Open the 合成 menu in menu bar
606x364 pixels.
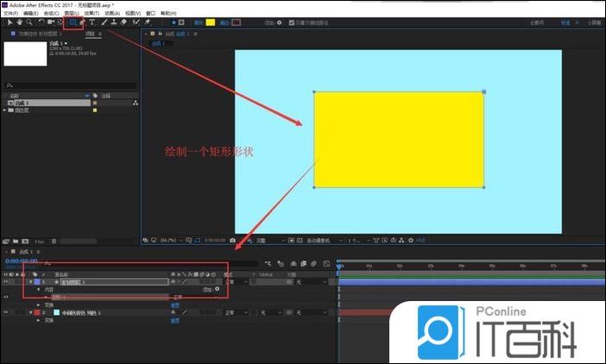(51, 14)
